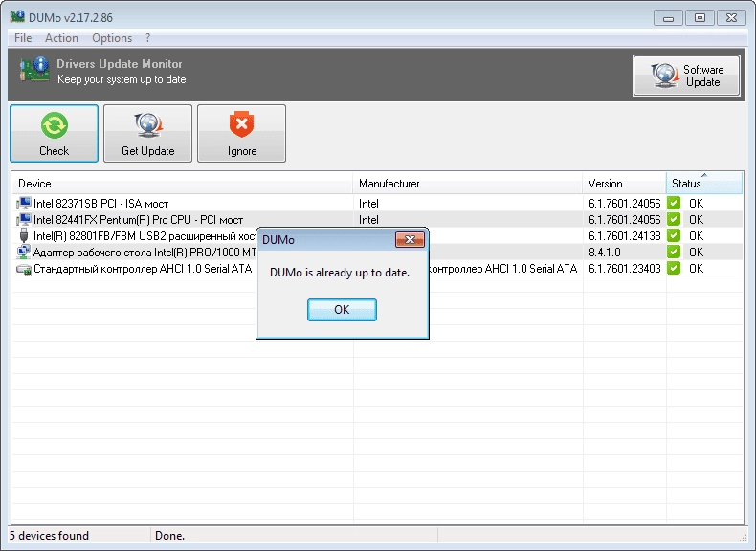Sort by the Version column header
Image resolution: width=756 pixels, height=551 pixels.
point(624,183)
